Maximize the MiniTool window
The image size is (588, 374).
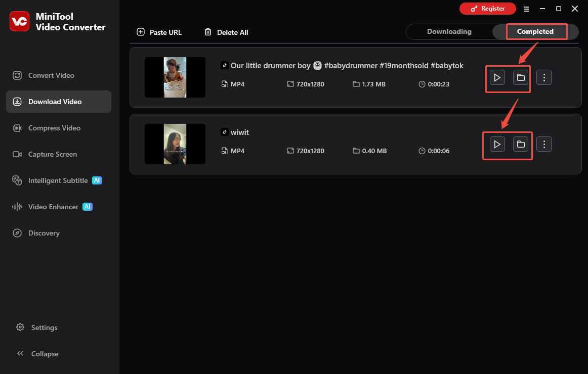click(558, 9)
